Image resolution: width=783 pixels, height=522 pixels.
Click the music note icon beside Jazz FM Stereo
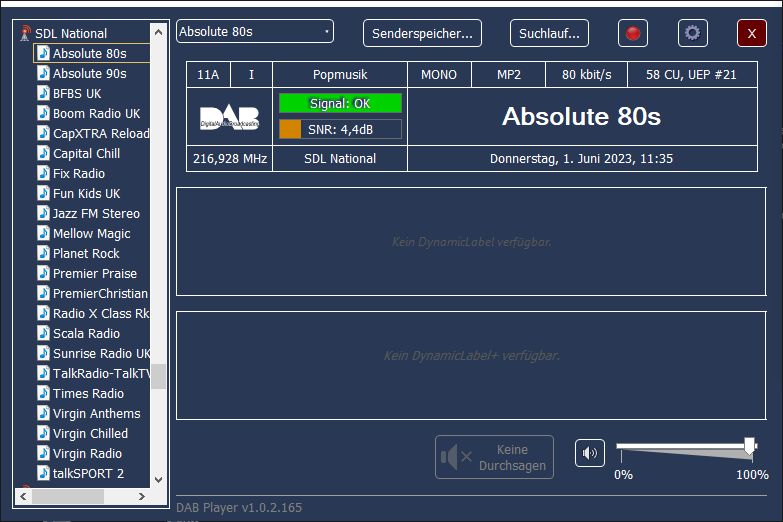43,213
